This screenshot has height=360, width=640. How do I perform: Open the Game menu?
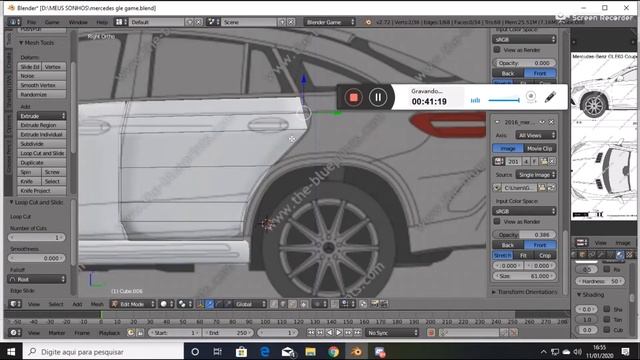click(52, 22)
